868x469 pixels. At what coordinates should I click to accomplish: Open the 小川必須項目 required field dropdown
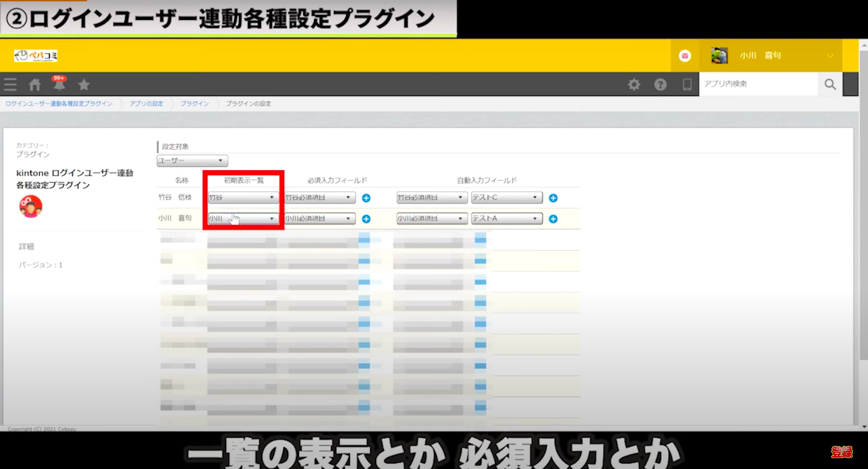point(319,219)
